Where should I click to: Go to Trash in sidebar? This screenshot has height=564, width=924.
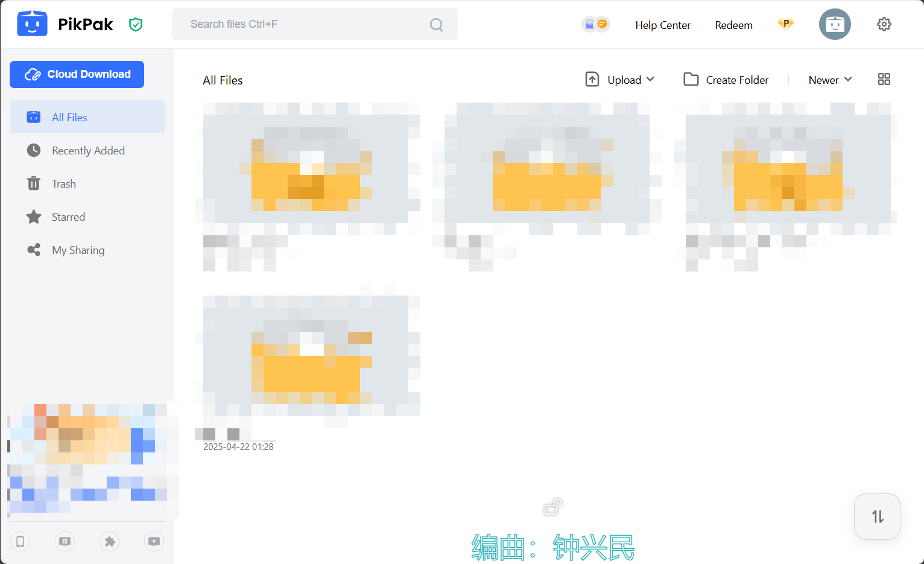63,184
